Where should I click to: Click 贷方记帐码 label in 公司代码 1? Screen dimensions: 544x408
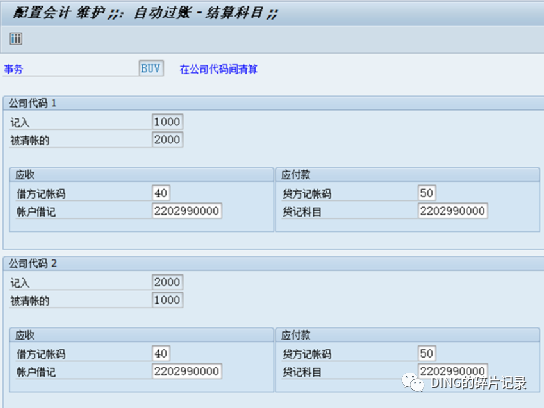307,194
